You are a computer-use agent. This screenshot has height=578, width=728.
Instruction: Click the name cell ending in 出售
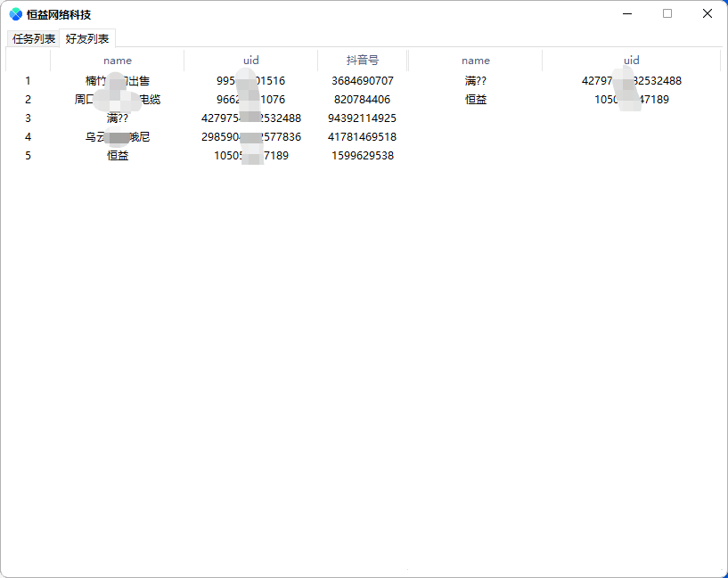click(x=118, y=81)
